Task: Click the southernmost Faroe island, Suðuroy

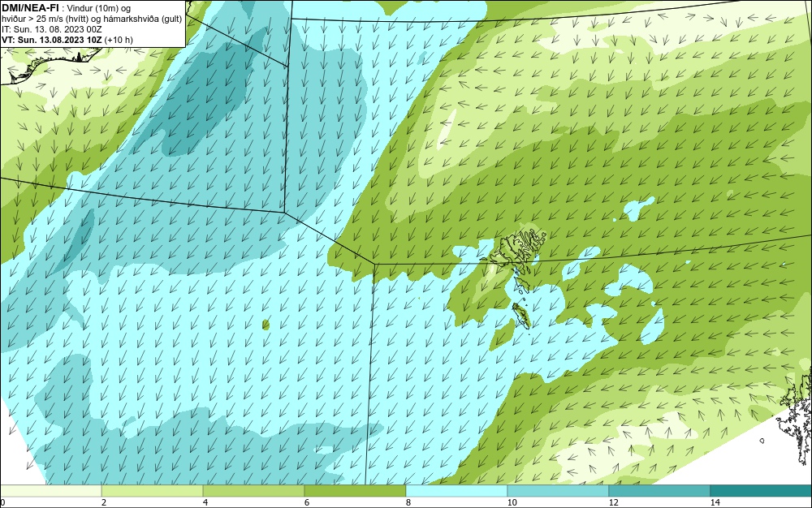Action: pyautogui.click(x=521, y=315)
